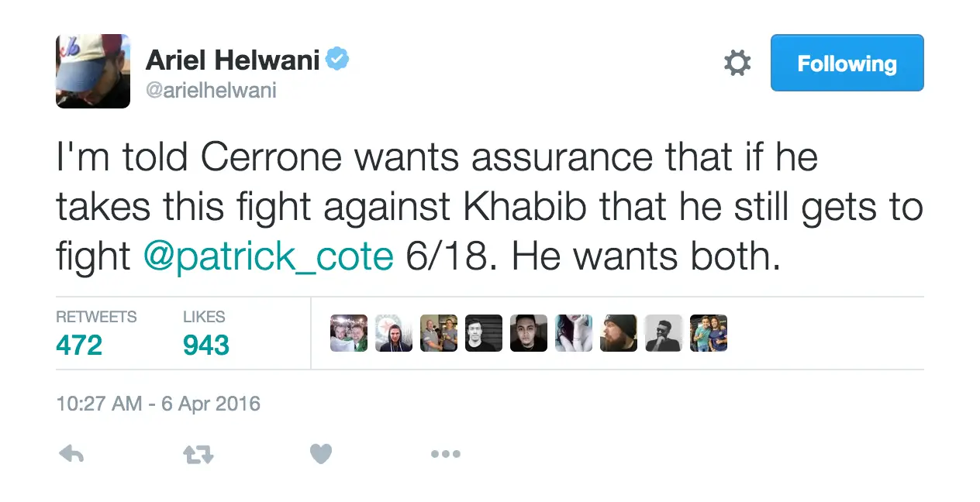Open the 10:27 AM - 6 Apr 2016 timestamp

[x=158, y=404]
